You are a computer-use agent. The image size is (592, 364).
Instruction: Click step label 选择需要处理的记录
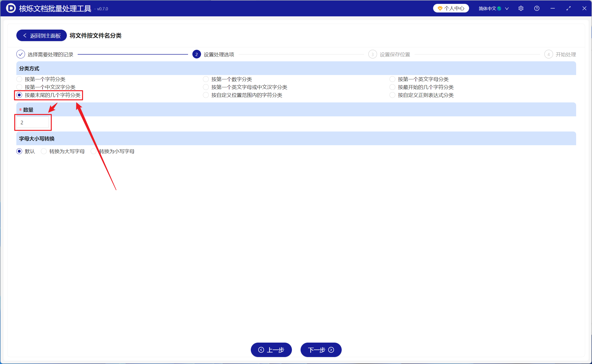(50, 55)
